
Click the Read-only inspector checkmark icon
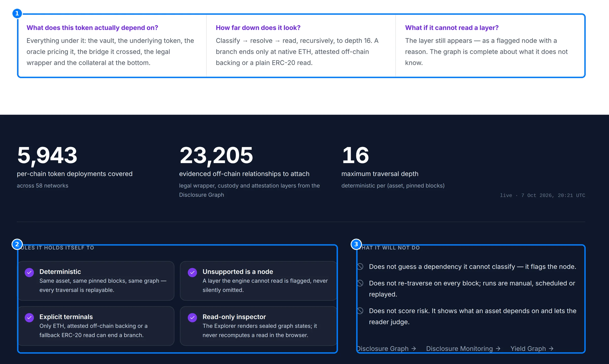click(x=192, y=318)
